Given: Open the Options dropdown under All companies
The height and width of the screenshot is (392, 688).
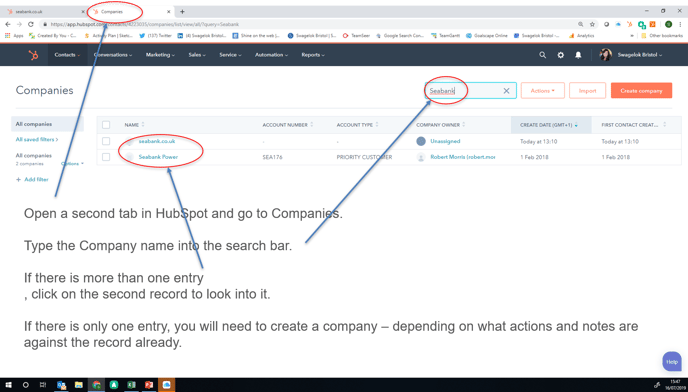Looking at the screenshot, I should click(x=72, y=164).
